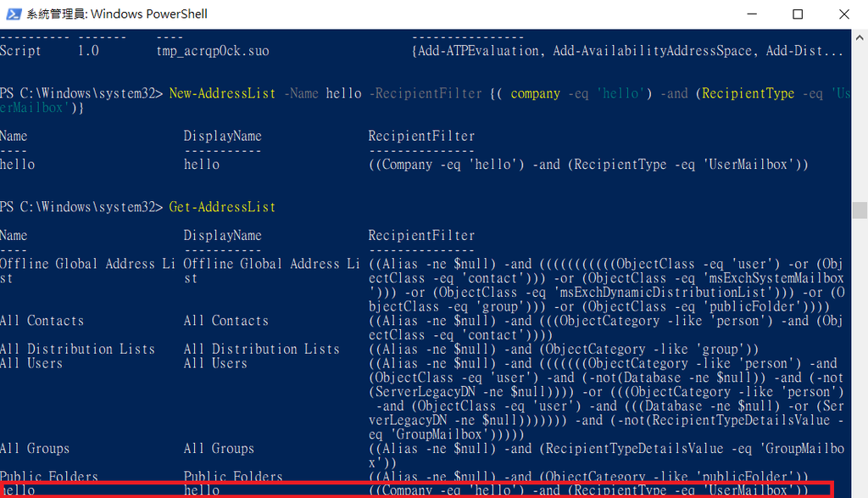
Task: Click the New-AddressList command text
Action: pyautogui.click(x=222, y=93)
